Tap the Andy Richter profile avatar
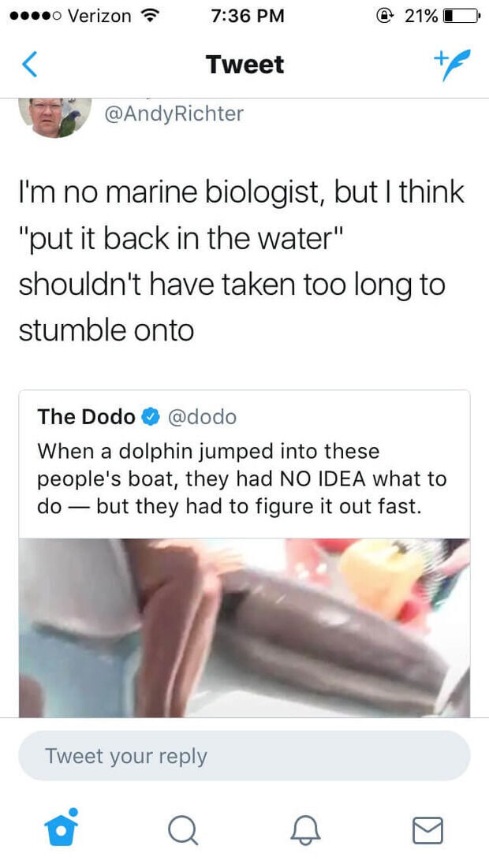Screen dimensions: 489x868 (55, 117)
